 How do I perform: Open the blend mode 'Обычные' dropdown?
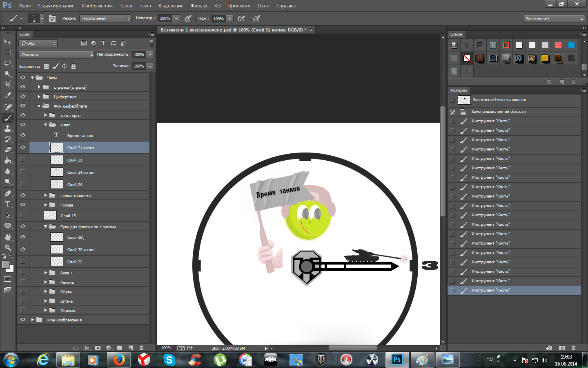pos(56,55)
